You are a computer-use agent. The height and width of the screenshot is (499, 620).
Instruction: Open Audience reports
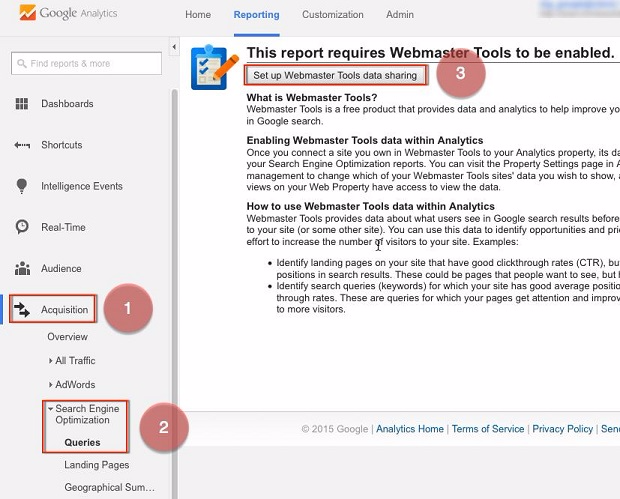point(61,268)
